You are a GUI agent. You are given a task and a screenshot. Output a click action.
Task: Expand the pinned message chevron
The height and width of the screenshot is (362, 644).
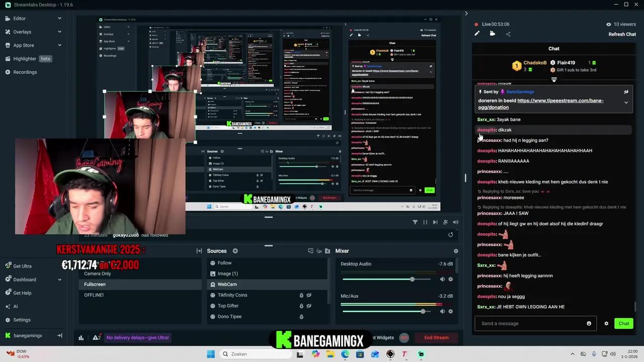(626, 103)
